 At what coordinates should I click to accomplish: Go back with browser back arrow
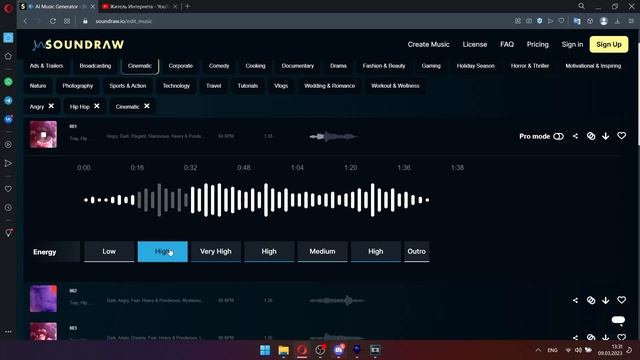pos(25,21)
